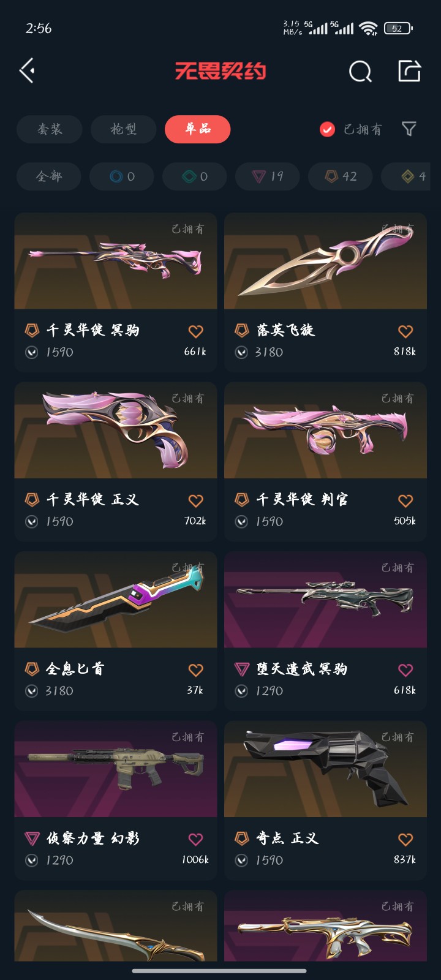Tap the back arrow icon
This screenshot has height=980, width=441.
[27, 71]
